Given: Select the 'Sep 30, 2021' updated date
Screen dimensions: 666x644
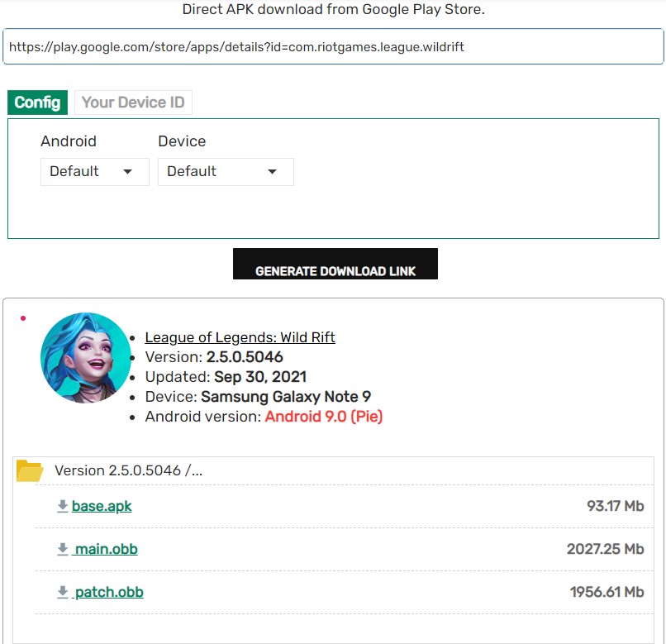Looking at the screenshot, I should coord(260,377).
